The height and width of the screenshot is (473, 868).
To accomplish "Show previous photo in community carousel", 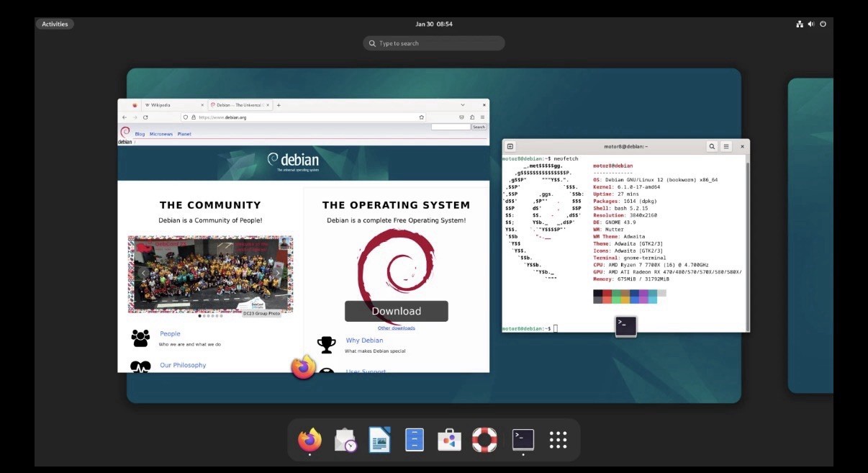I will click(144, 273).
